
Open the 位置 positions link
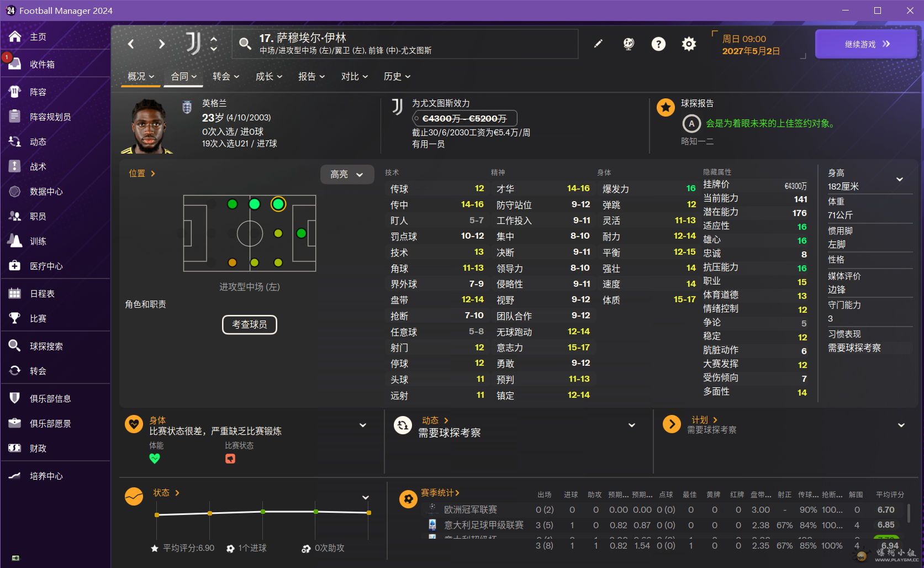pyautogui.click(x=142, y=173)
